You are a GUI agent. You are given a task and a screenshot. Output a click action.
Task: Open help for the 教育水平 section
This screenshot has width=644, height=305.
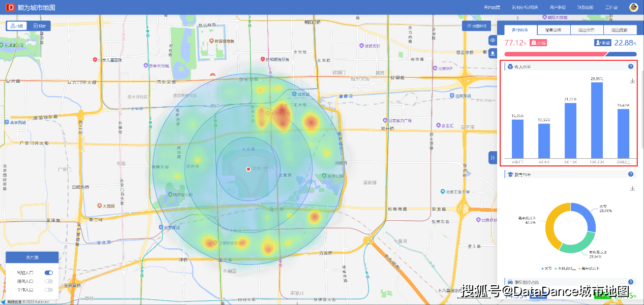click(x=631, y=174)
